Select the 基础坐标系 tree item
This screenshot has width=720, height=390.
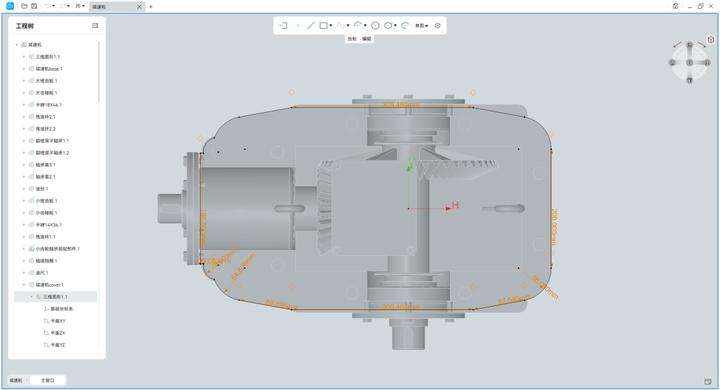pyautogui.click(x=62, y=309)
